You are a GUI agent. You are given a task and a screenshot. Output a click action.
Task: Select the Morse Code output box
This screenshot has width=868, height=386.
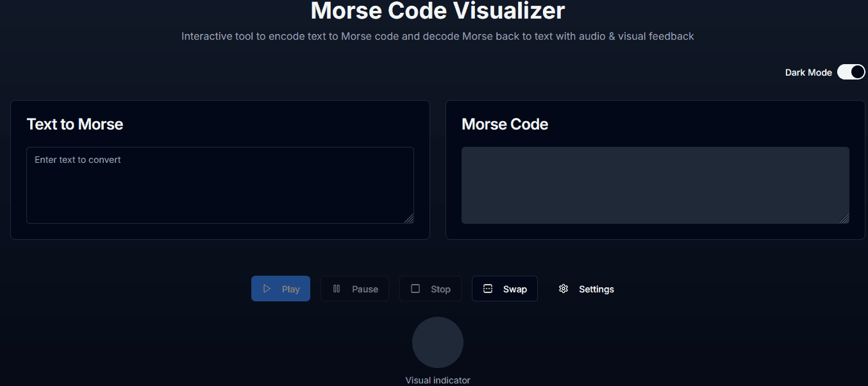655,185
